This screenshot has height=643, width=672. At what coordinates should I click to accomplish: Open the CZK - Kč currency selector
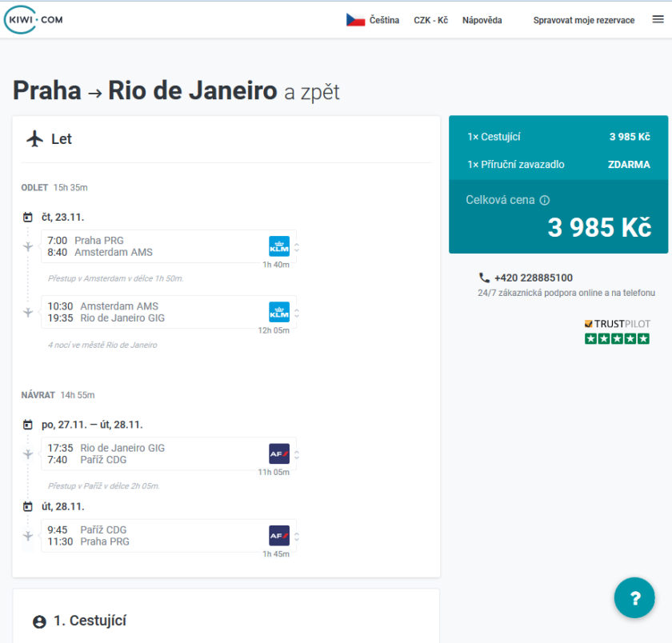(x=430, y=20)
